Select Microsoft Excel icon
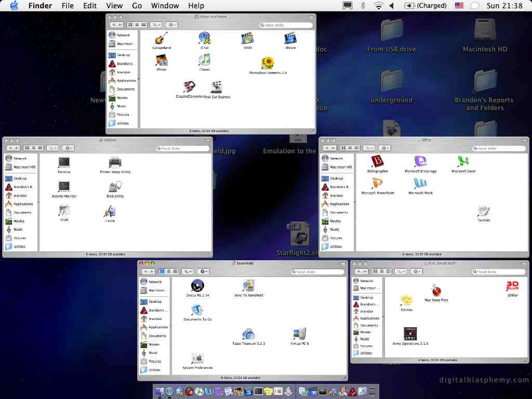 (x=463, y=162)
